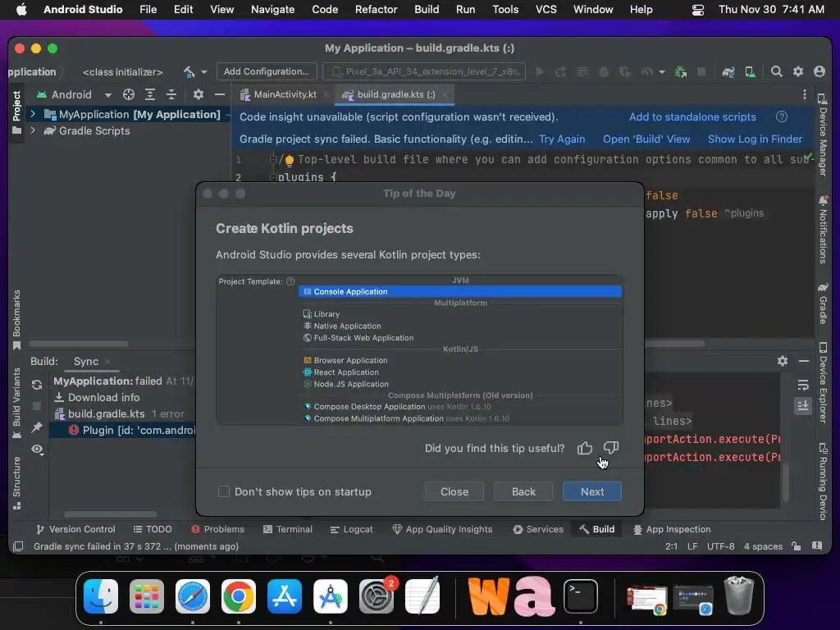Enable Don't show tips on startup checkbox
The width and height of the screenshot is (840, 630).
click(224, 491)
